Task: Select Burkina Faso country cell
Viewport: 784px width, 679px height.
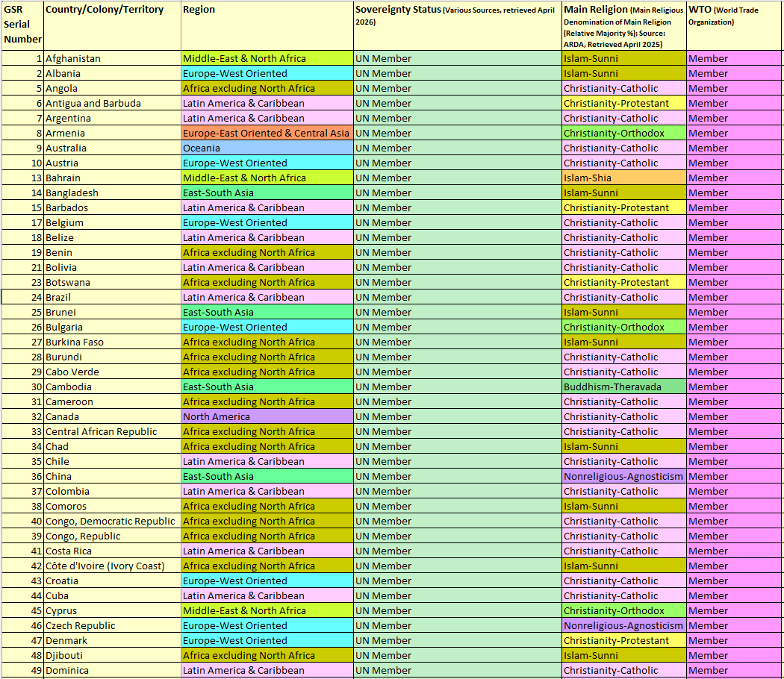Action: [112, 342]
